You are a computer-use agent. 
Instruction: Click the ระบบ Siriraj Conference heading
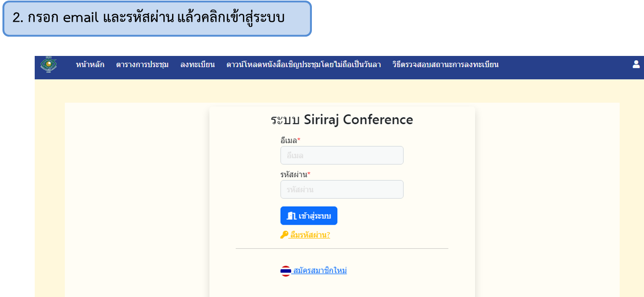click(342, 120)
